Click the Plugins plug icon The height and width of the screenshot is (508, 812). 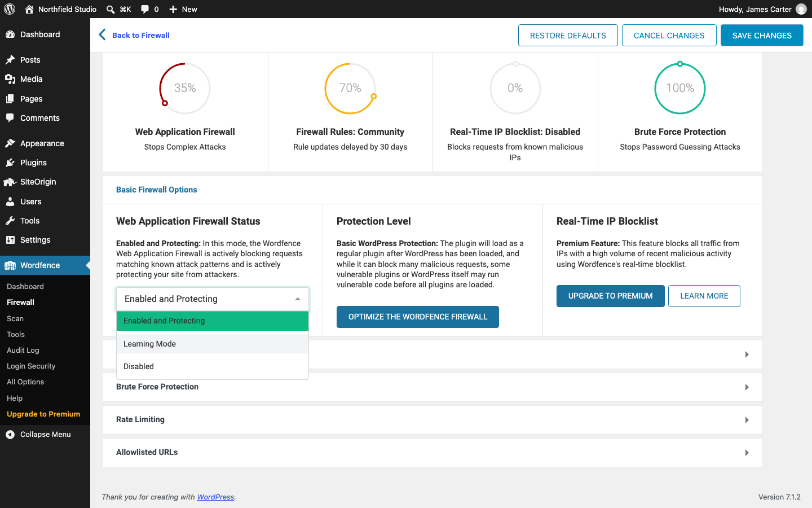click(10, 163)
